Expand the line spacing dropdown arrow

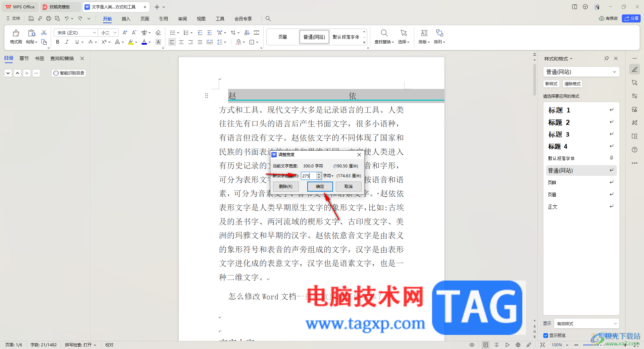point(225,42)
